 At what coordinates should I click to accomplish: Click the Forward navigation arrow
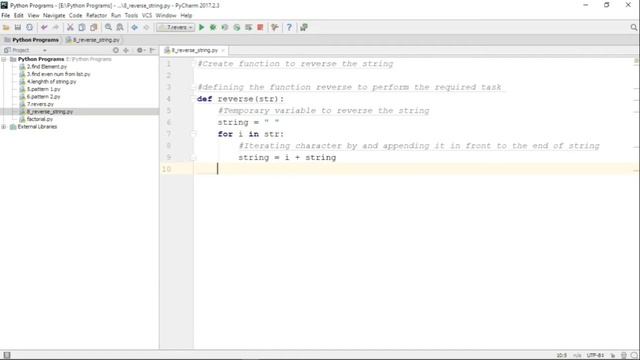146,27
